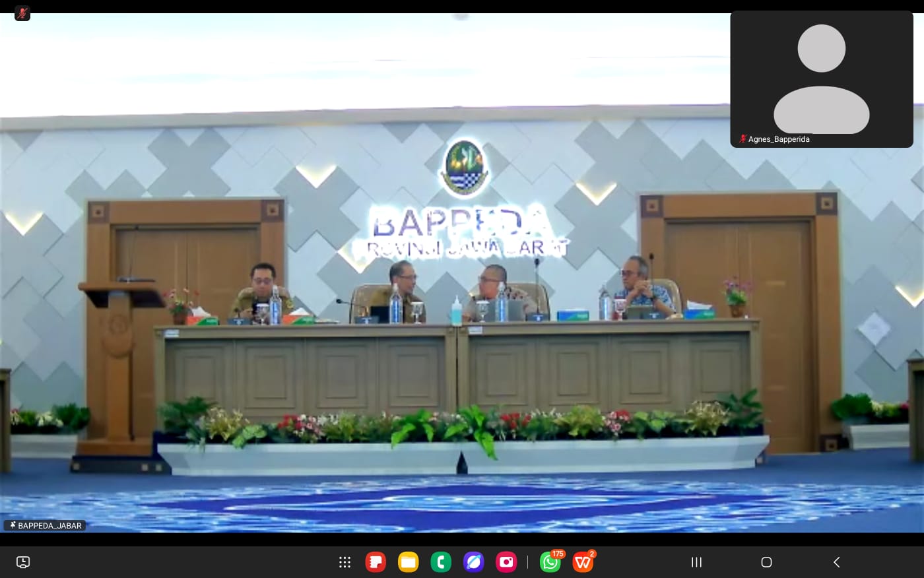
Task: Launch the red app icon in taskbar
Action: (x=376, y=562)
